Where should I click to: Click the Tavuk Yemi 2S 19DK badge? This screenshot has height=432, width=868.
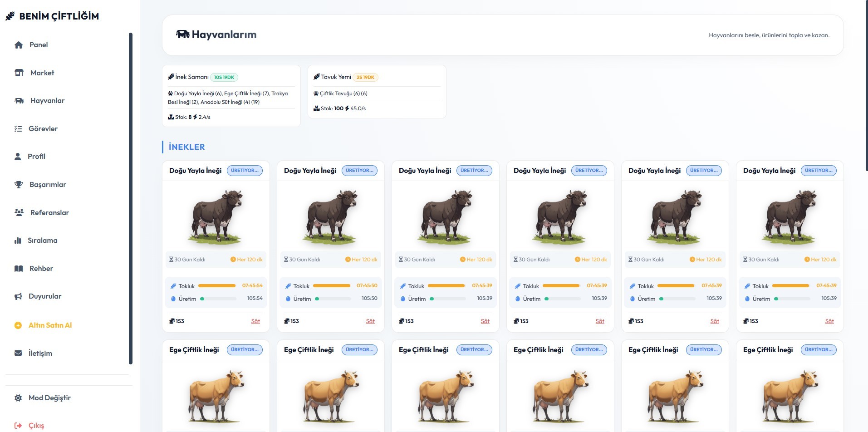click(x=365, y=78)
